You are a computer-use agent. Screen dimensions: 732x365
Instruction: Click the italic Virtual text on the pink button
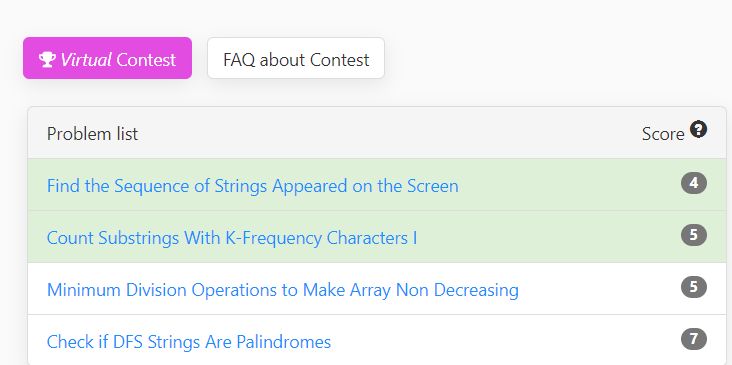click(86, 60)
